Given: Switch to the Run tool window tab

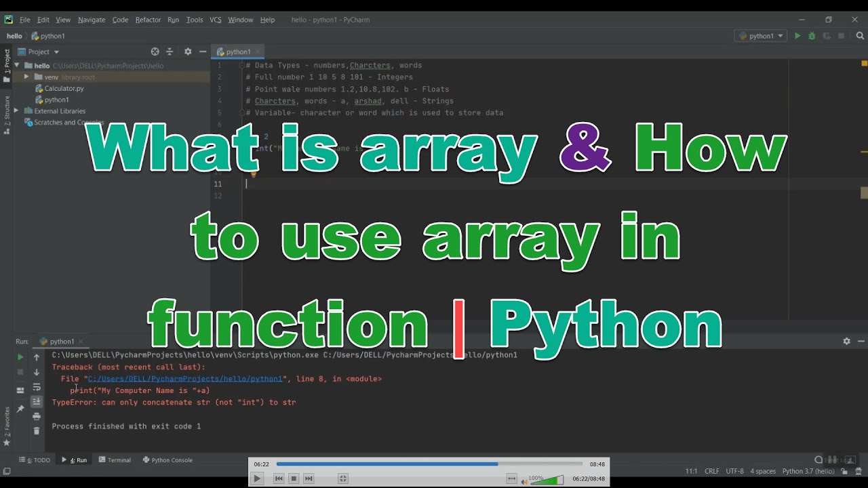Looking at the screenshot, I should tap(75, 460).
